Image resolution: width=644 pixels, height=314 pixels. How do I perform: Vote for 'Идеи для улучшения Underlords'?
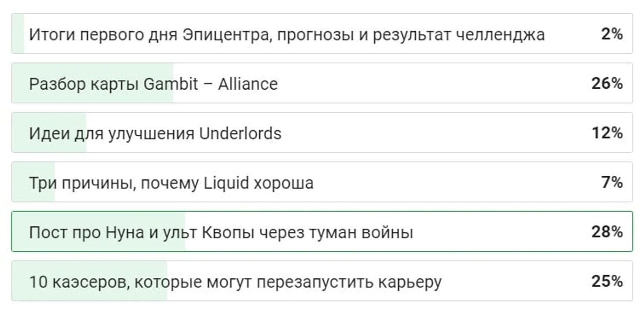pos(322,132)
